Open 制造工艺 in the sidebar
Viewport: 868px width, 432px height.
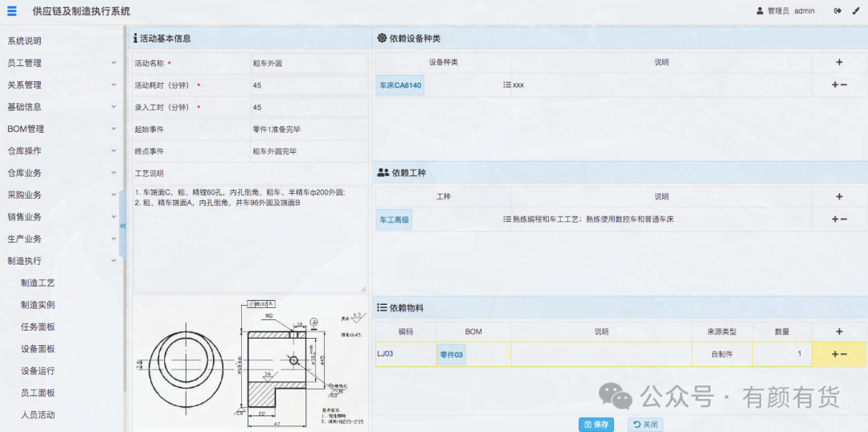click(38, 283)
